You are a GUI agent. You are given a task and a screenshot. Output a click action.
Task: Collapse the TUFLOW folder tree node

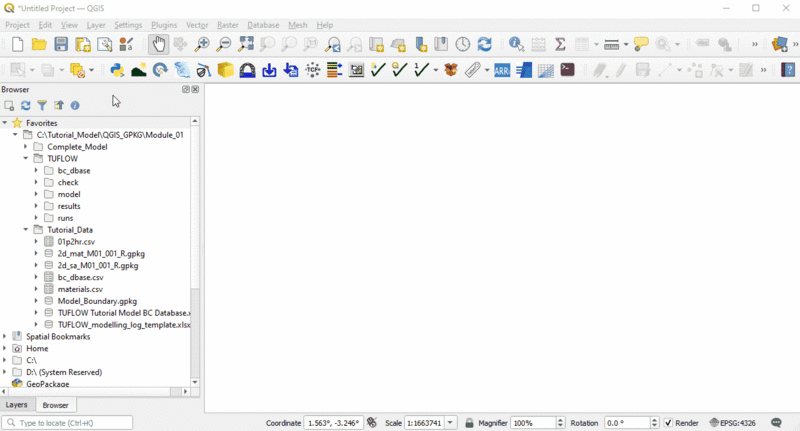point(26,159)
